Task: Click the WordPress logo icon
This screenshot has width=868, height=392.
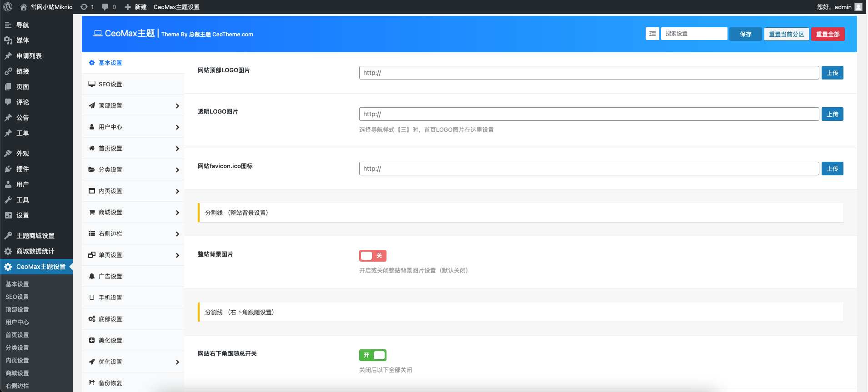Action: coord(8,7)
